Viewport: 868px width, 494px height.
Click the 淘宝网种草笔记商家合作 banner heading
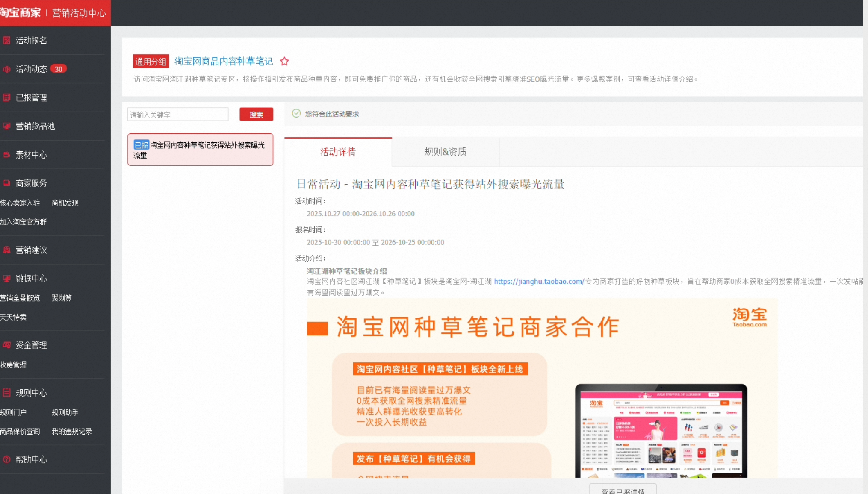(478, 327)
